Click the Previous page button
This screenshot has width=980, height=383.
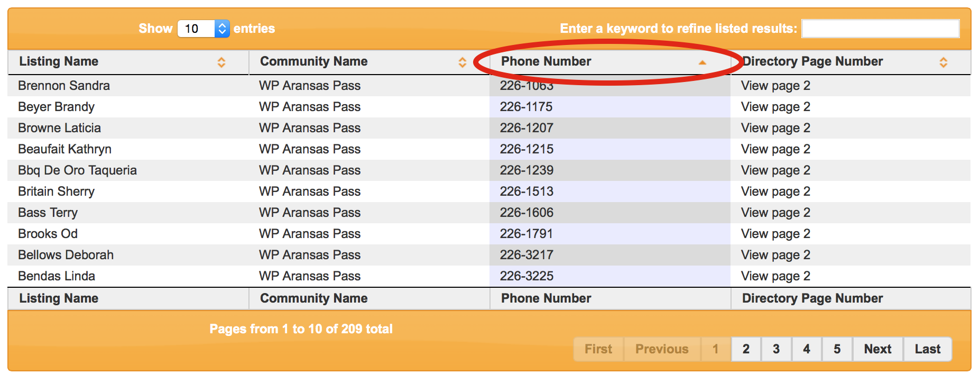click(x=662, y=349)
